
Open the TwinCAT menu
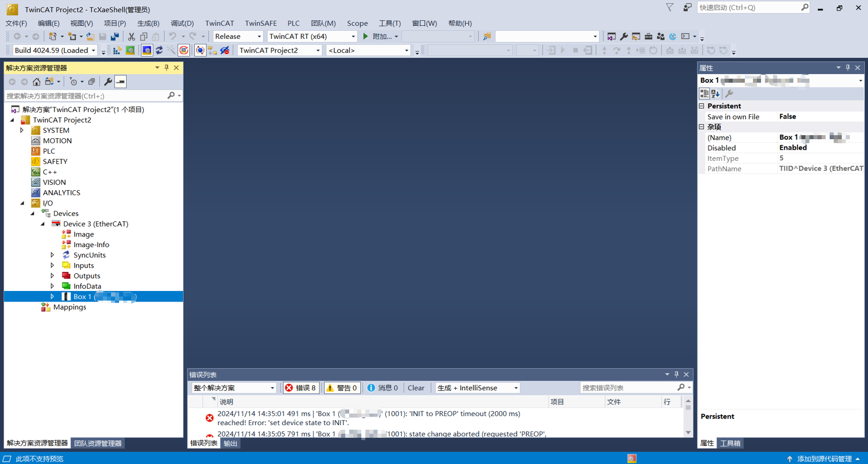click(x=220, y=23)
